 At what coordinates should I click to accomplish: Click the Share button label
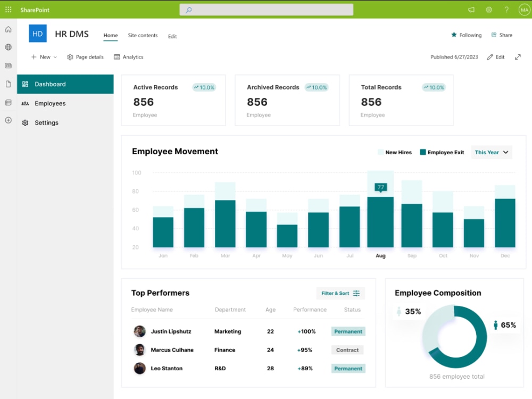pyautogui.click(x=505, y=35)
